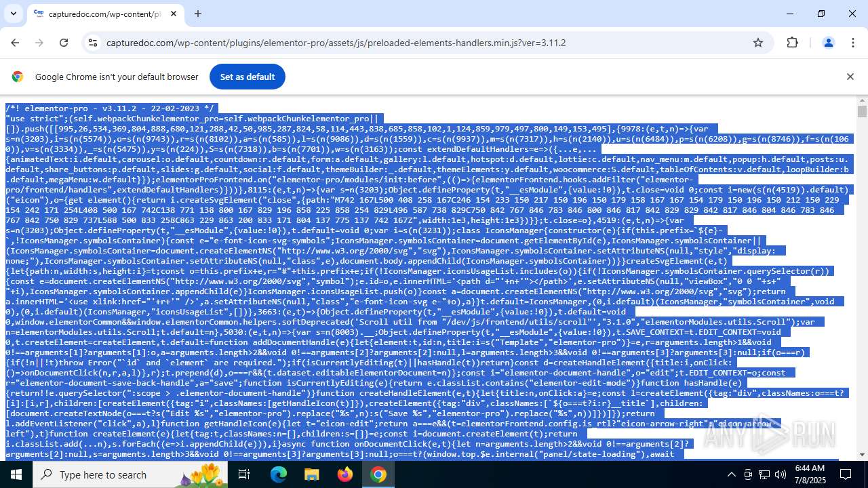
Task: View site information icon in address bar
Action: [x=93, y=43]
